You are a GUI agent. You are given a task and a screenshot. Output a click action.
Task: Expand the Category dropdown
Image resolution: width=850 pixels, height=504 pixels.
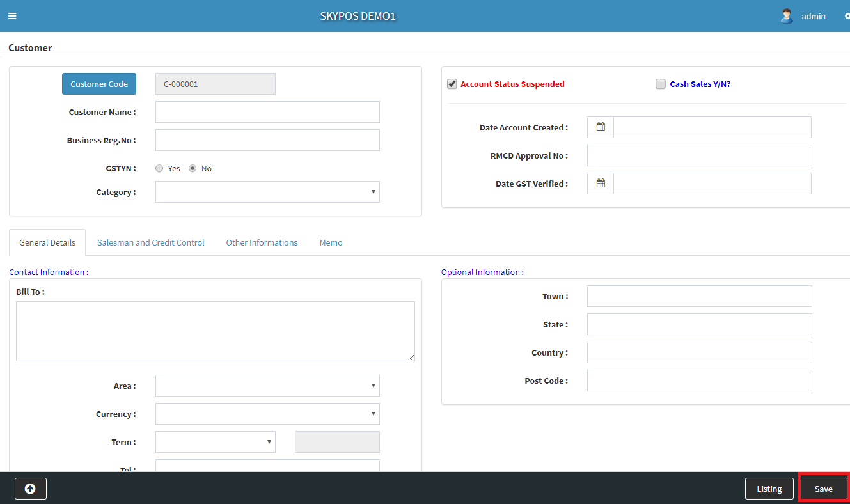coord(267,192)
